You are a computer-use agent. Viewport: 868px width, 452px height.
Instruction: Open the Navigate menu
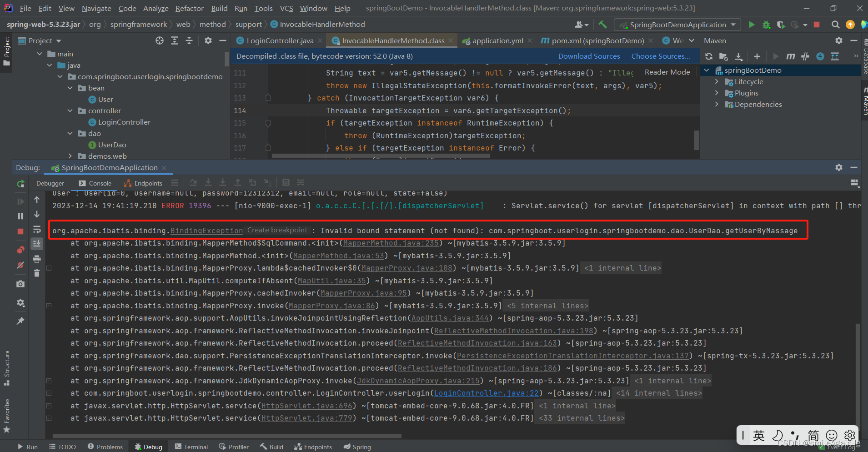coord(96,8)
